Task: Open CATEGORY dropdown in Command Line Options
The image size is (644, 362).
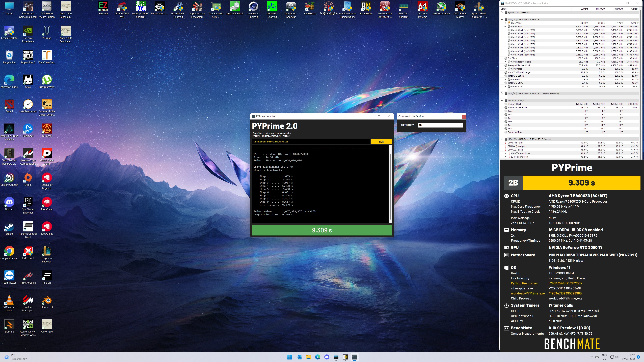Action: [x=440, y=125]
